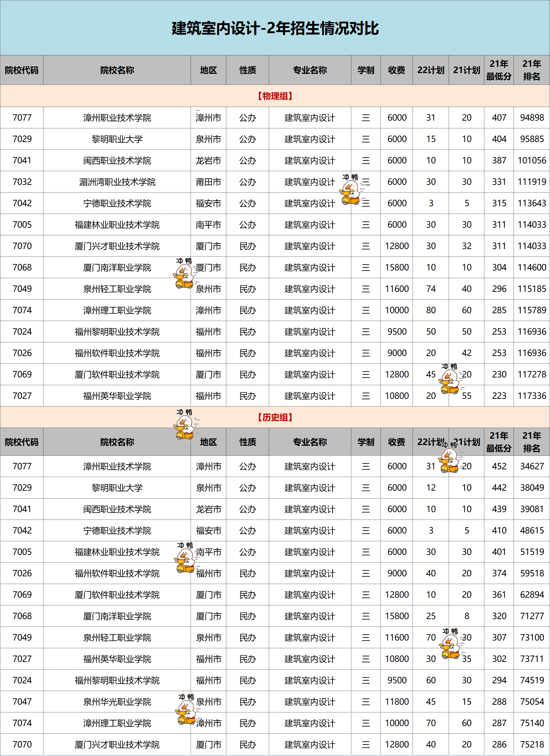The height and width of the screenshot is (756, 550).
Task: Select rank value 73100
Action: pos(532,638)
